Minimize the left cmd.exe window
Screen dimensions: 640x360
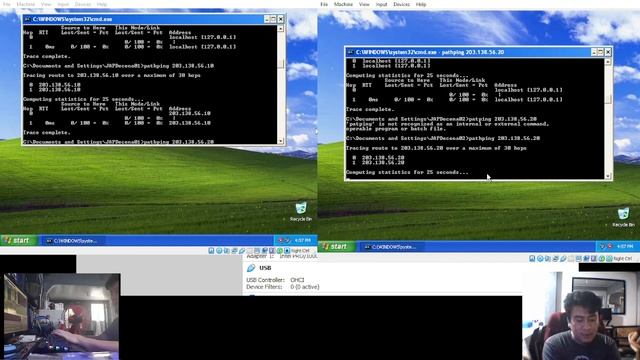pyautogui.click(x=267, y=19)
